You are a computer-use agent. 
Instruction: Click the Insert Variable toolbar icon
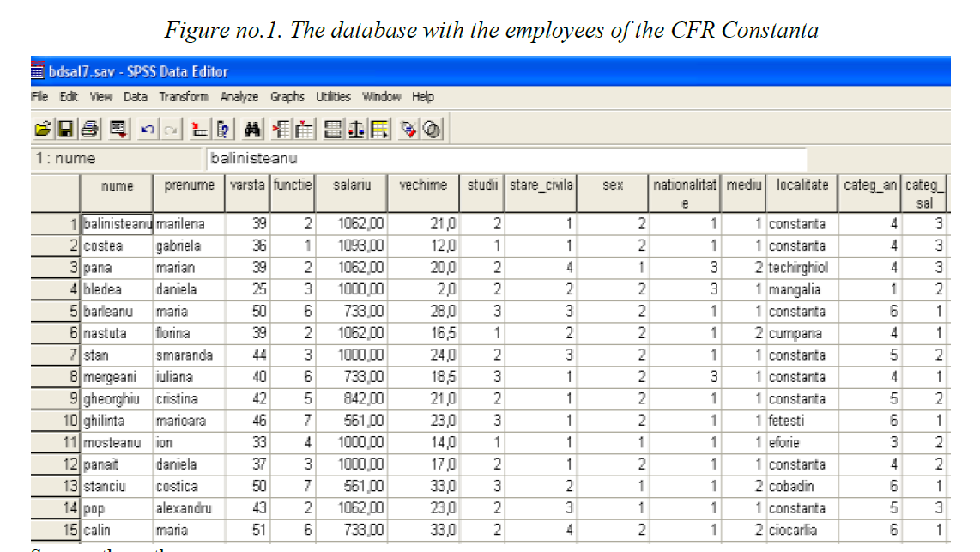tap(303, 129)
